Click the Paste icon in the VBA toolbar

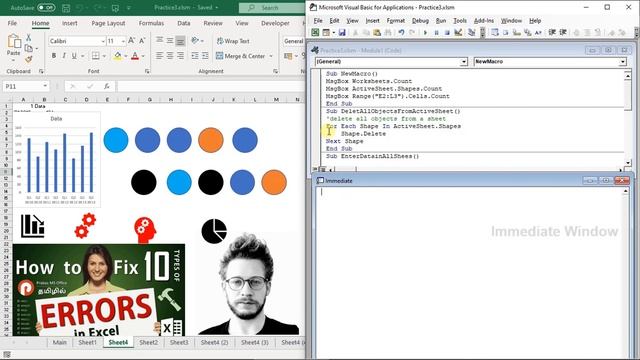pyautogui.click(x=377, y=33)
